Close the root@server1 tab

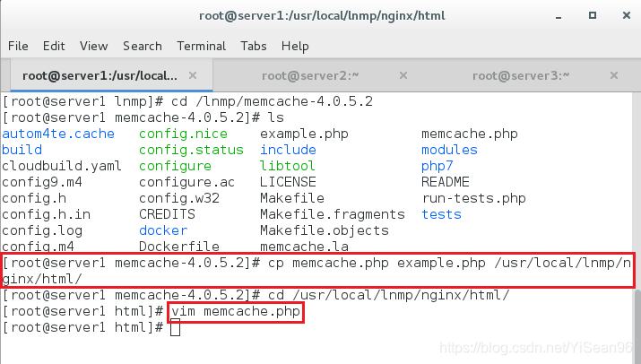click(193, 75)
